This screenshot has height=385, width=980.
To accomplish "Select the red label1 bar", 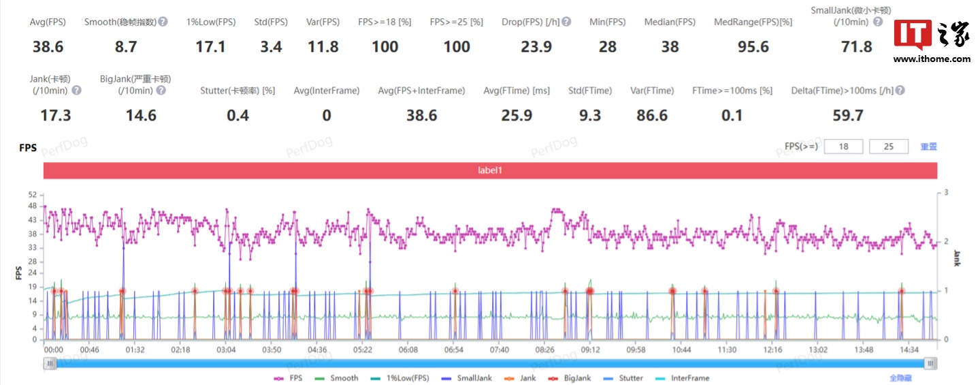I will 490,170.
